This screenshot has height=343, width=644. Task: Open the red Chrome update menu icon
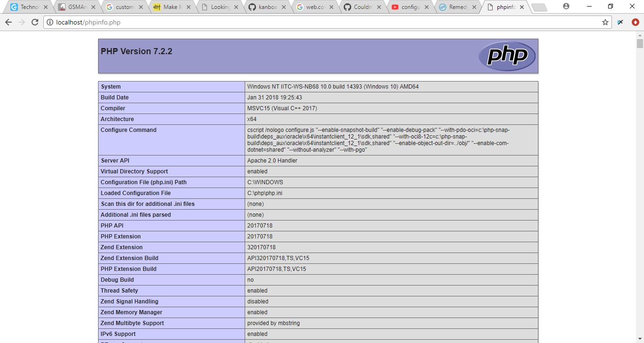point(635,22)
